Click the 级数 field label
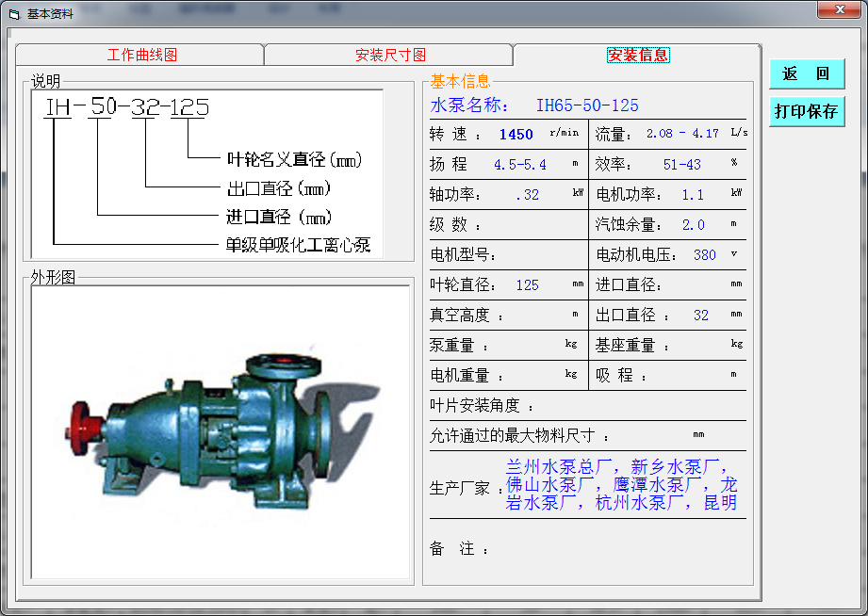Screen dimensions: 868x616 pyautogui.click(x=454, y=225)
